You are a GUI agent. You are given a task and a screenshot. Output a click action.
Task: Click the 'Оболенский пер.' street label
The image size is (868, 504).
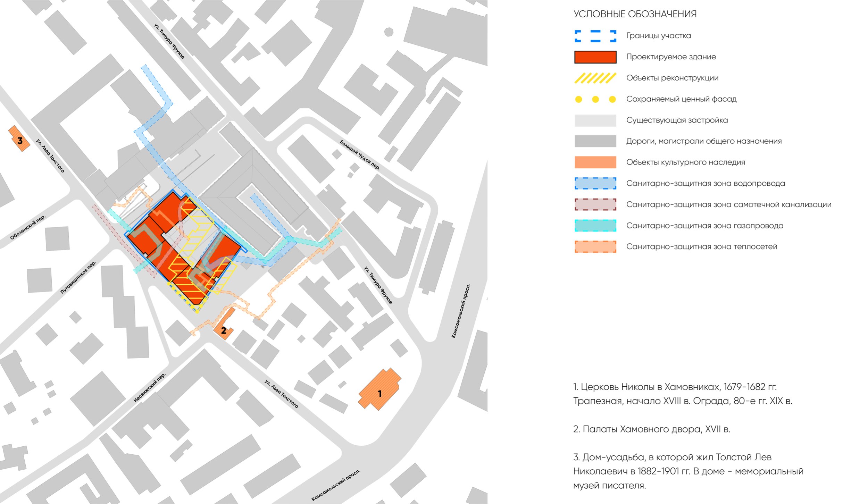click(x=28, y=228)
